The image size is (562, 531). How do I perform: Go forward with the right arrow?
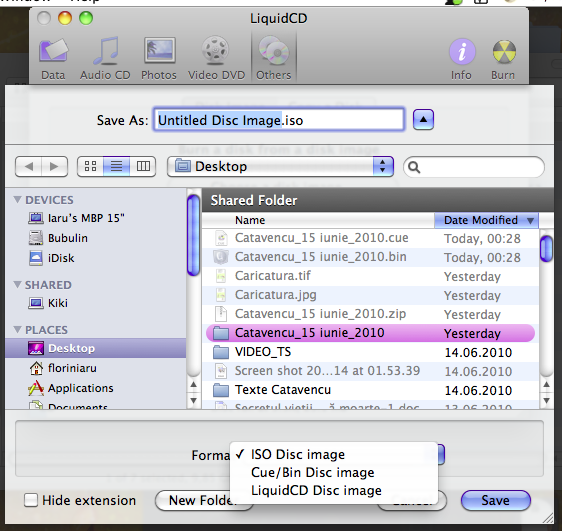coord(54,167)
